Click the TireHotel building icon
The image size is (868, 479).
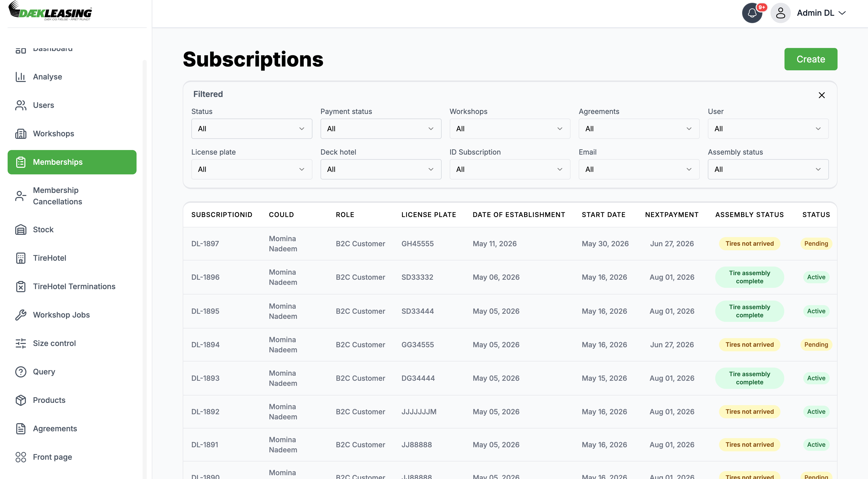(21, 258)
